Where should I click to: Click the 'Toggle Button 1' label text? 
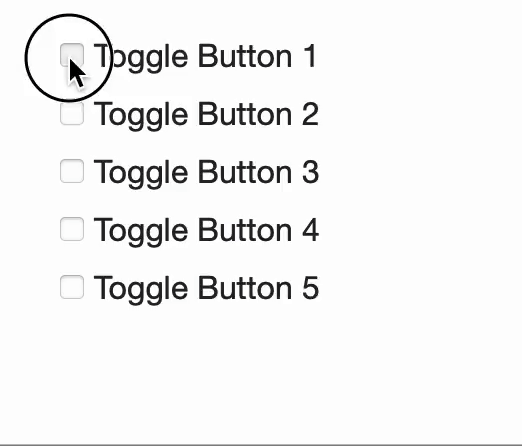205,57
